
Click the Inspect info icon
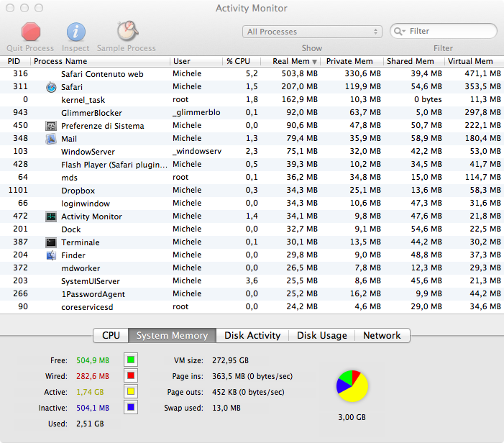(75, 32)
